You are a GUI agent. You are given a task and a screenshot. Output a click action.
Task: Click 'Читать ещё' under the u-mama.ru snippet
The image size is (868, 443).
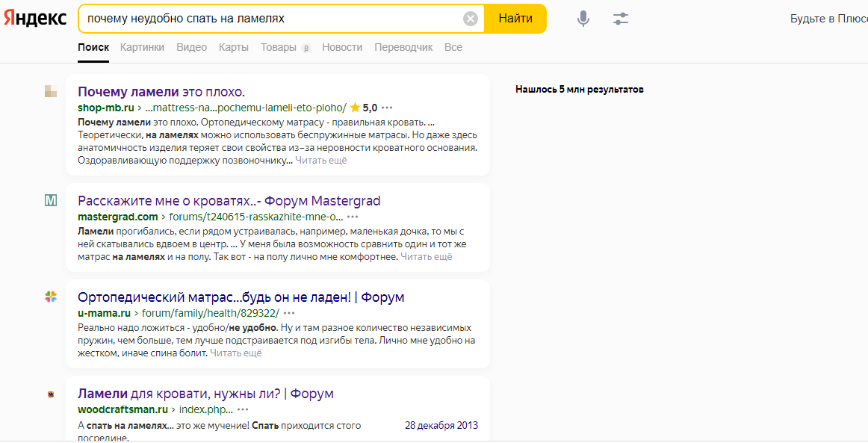click(x=236, y=353)
